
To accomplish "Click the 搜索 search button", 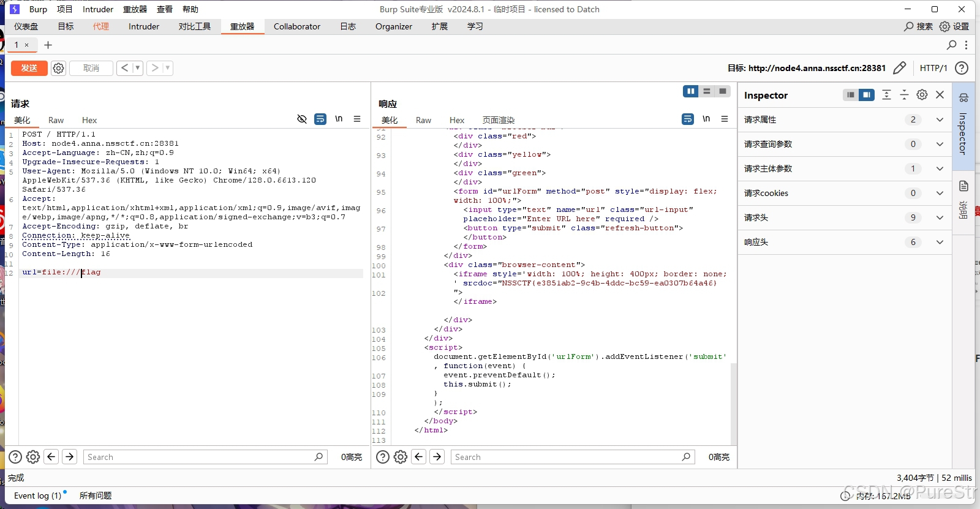I will (918, 26).
